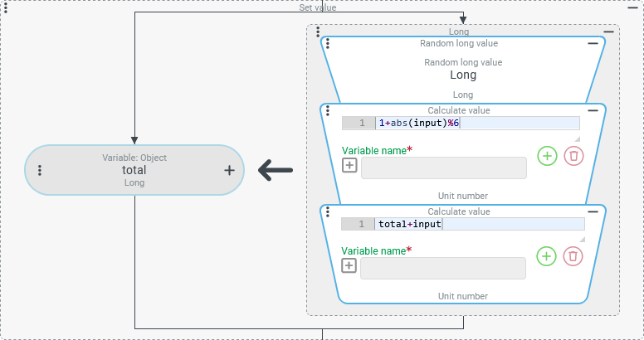Click the Variable name field under total+input
This screenshot has width=644, height=340.
(443, 268)
